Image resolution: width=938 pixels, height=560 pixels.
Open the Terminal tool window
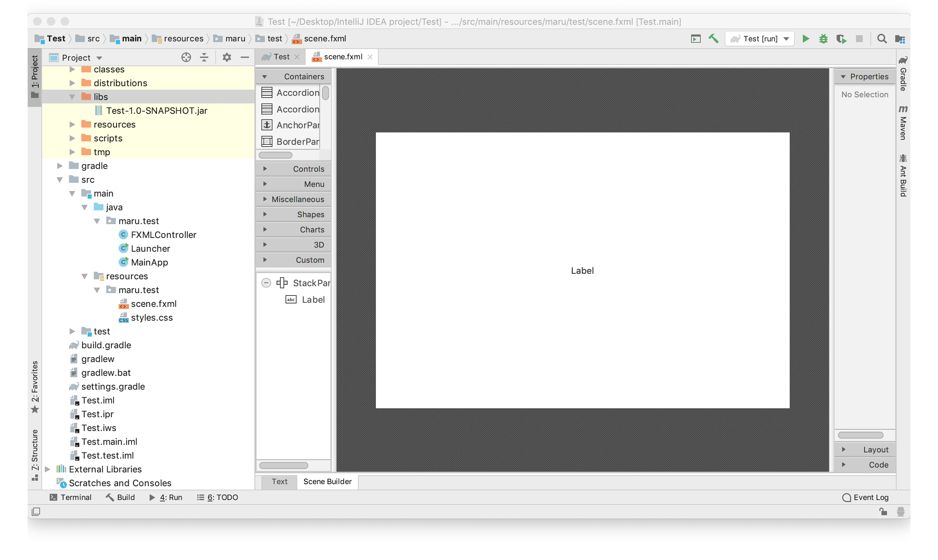(71, 497)
